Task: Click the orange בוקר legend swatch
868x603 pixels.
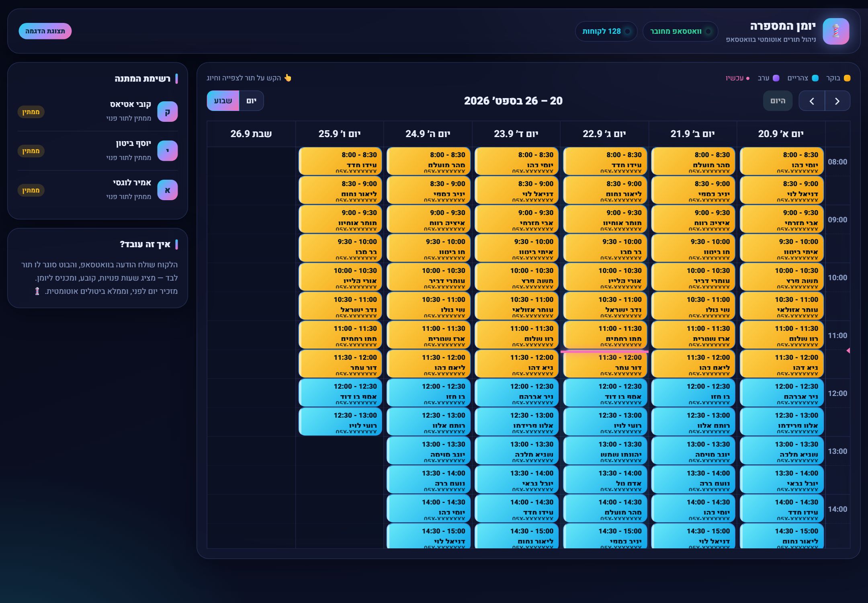Action: pyautogui.click(x=847, y=78)
